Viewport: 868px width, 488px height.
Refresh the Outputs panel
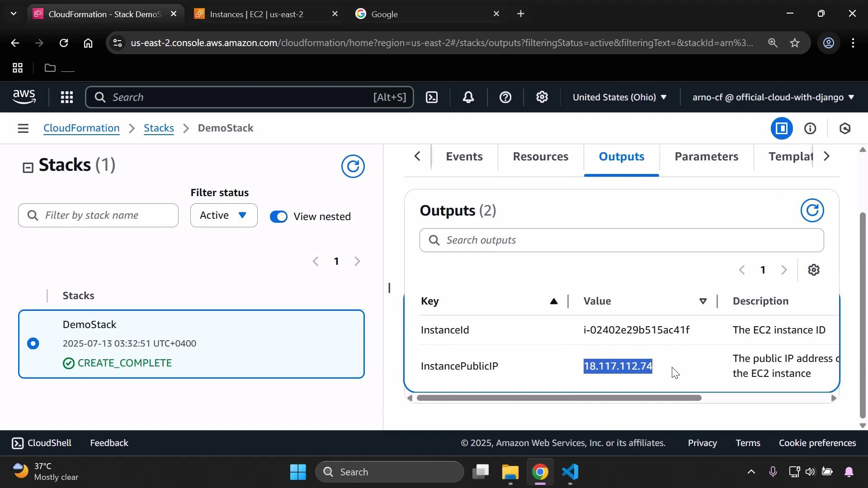pos(812,210)
